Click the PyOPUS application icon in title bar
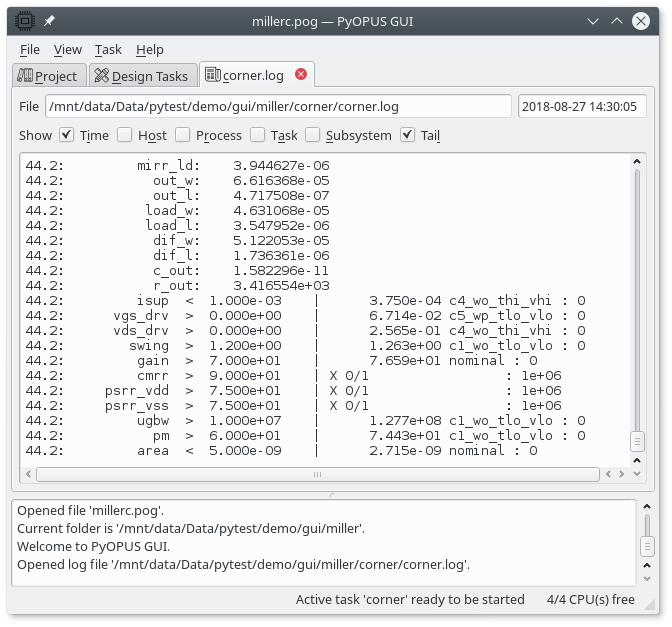 pyautogui.click(x=26, y=20)
